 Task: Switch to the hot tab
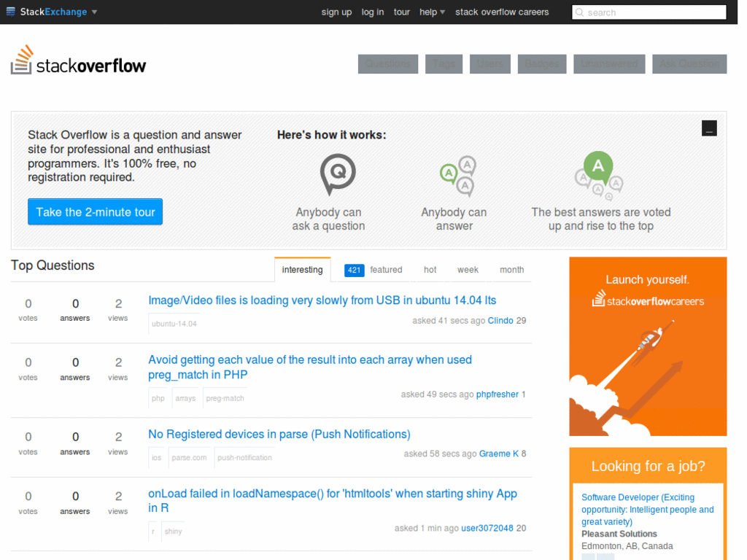(430, 270)
